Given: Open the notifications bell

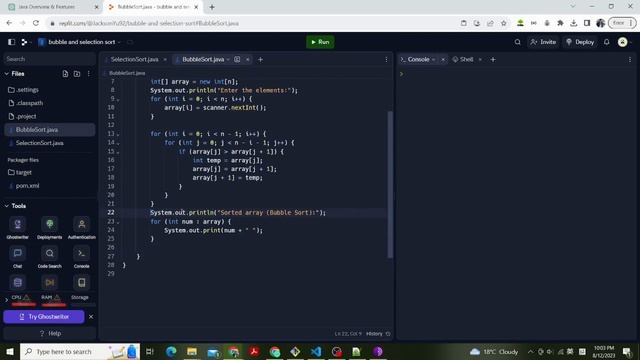Looking at the screenshot, I should (607, 42).
